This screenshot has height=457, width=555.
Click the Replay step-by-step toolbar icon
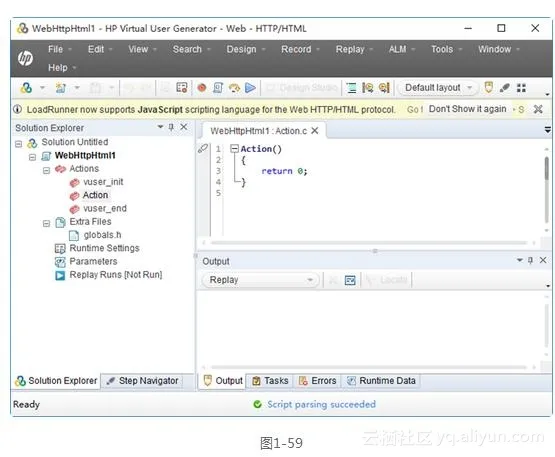234,87
